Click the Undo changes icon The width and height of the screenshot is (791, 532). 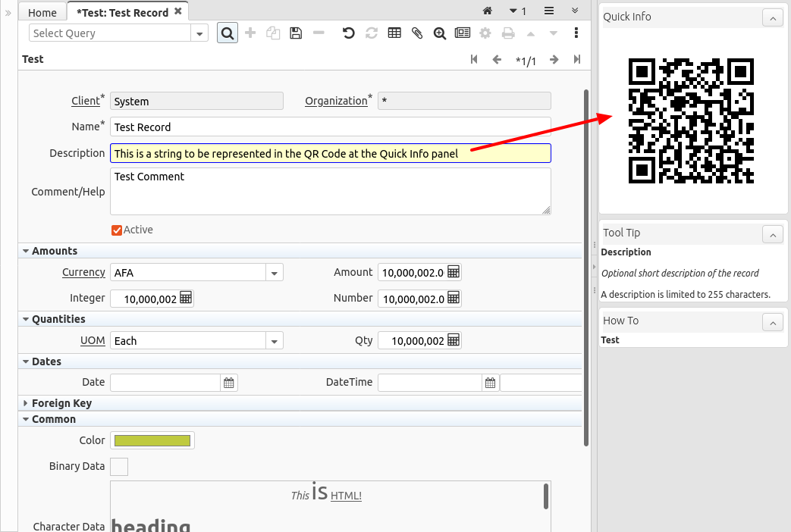pyautogui.click(x=349, y=33)
